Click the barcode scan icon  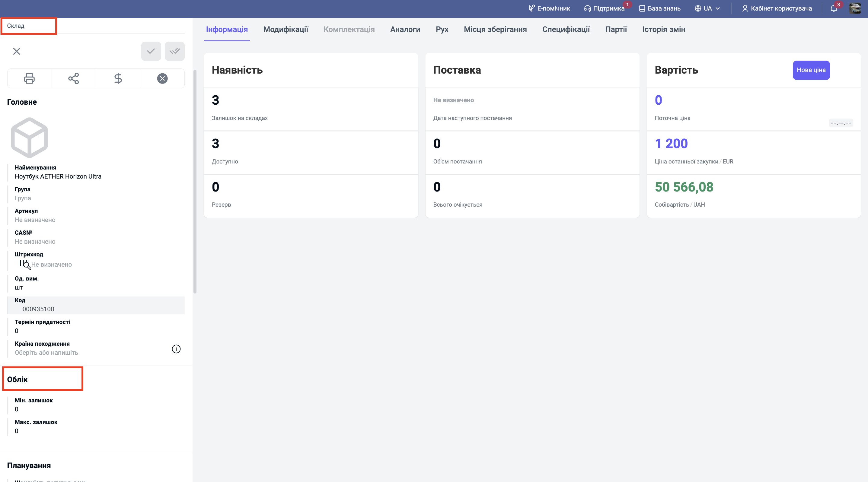tap(24, 265)
